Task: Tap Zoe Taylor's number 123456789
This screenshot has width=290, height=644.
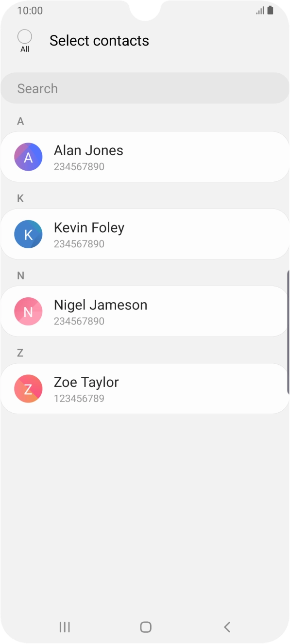Action: coord(79,399)
